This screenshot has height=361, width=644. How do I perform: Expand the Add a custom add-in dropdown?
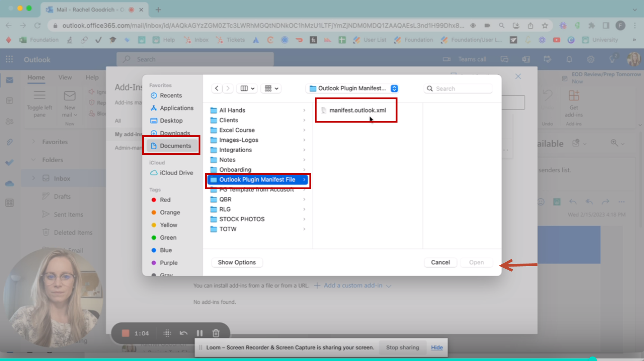[388, 285]
